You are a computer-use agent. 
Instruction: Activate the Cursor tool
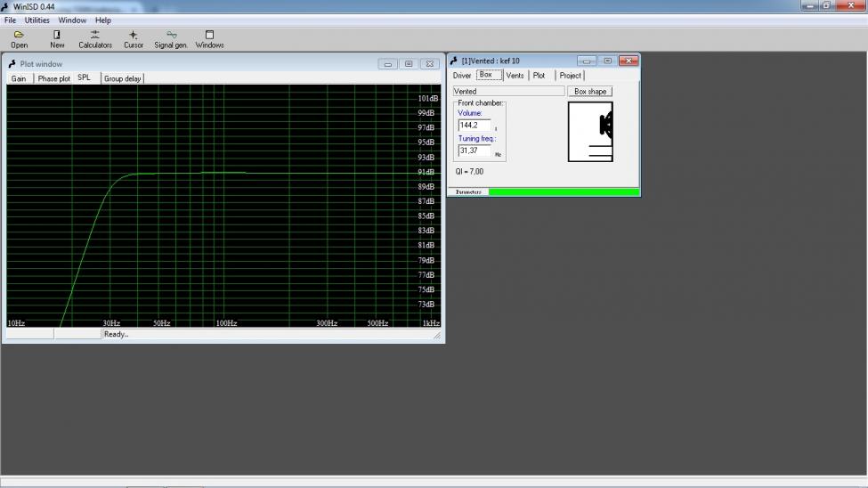[134, 39]
